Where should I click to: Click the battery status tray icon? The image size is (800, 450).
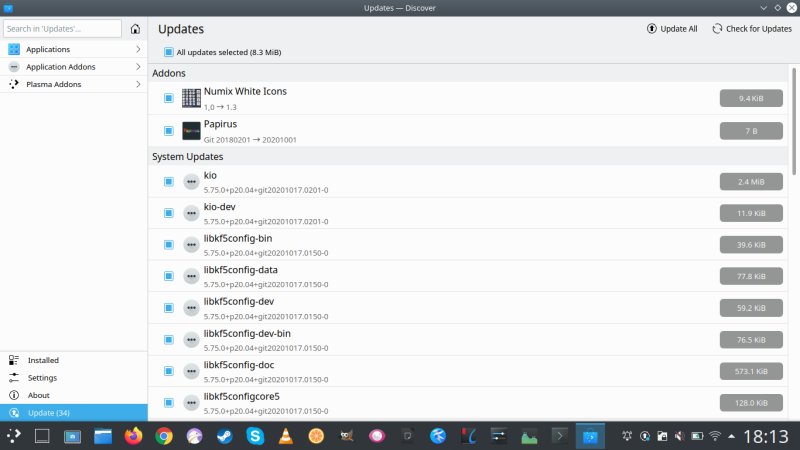[x=697, y=436]
